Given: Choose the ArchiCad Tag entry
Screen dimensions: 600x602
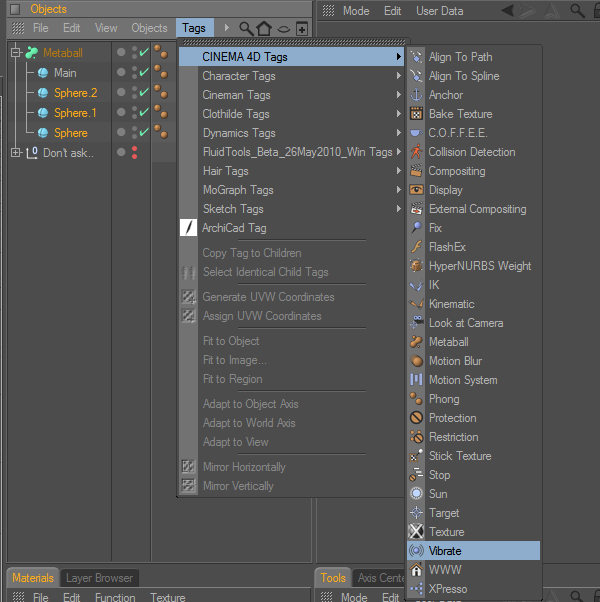Looking at the screenshot, I should click(x=291, y=228).
